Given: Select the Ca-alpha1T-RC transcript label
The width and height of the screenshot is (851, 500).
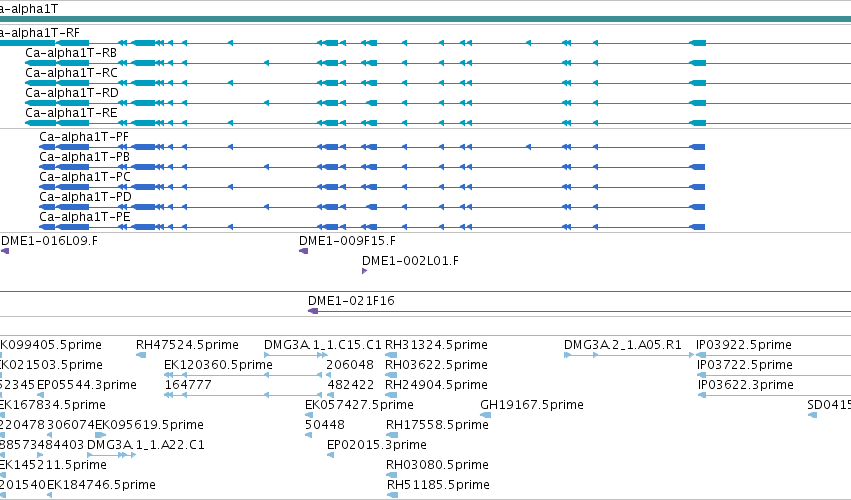Looking at the screenshot, I should [x=71, y=73].
